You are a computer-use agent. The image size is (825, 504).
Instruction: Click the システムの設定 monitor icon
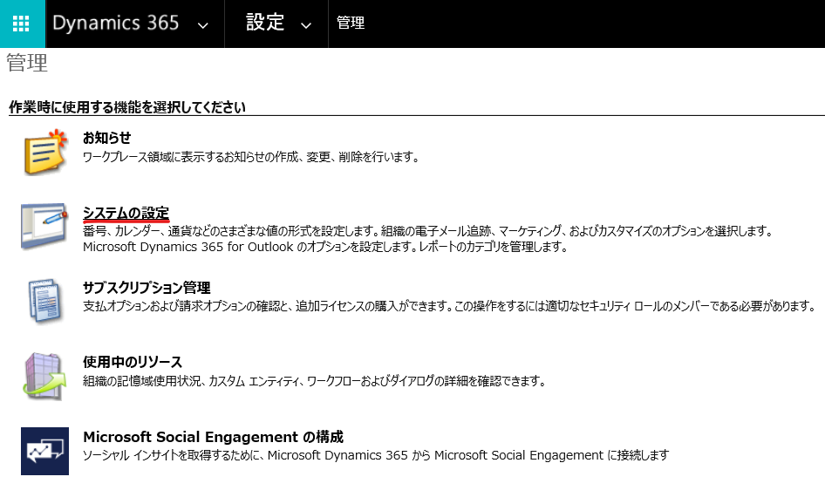click(x=44, y=226)
